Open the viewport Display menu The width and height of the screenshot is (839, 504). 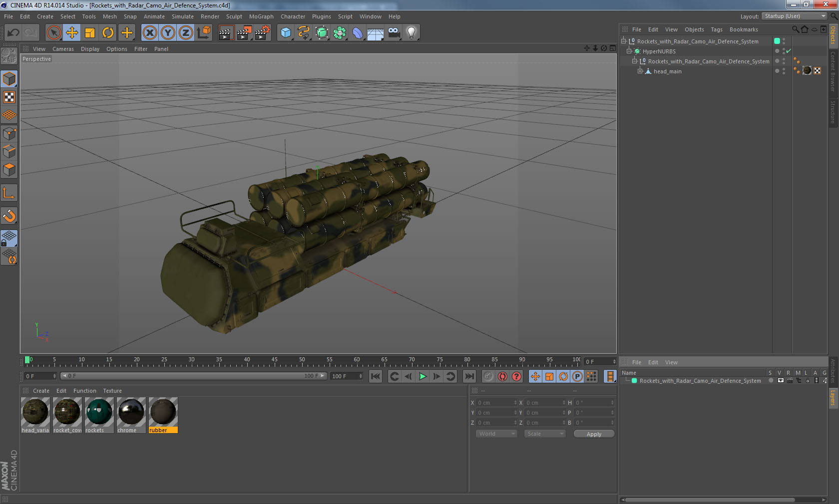point(90,49)
